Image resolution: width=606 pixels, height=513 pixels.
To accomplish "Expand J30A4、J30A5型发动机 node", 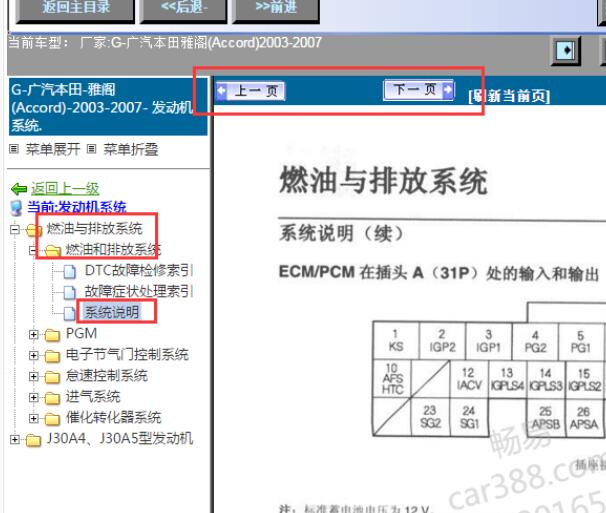I will [15, 439].
